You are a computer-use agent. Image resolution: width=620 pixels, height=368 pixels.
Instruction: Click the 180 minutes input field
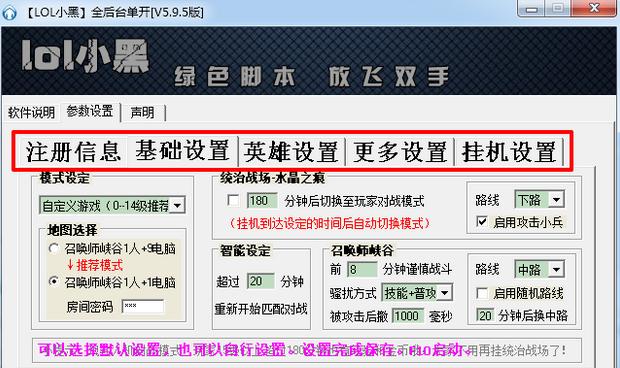(x=262, y=201)
